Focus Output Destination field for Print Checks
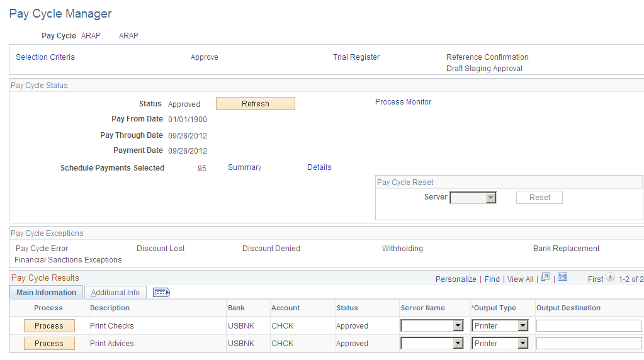This screenshot has height=360, width=644. (x=589, y=326)
